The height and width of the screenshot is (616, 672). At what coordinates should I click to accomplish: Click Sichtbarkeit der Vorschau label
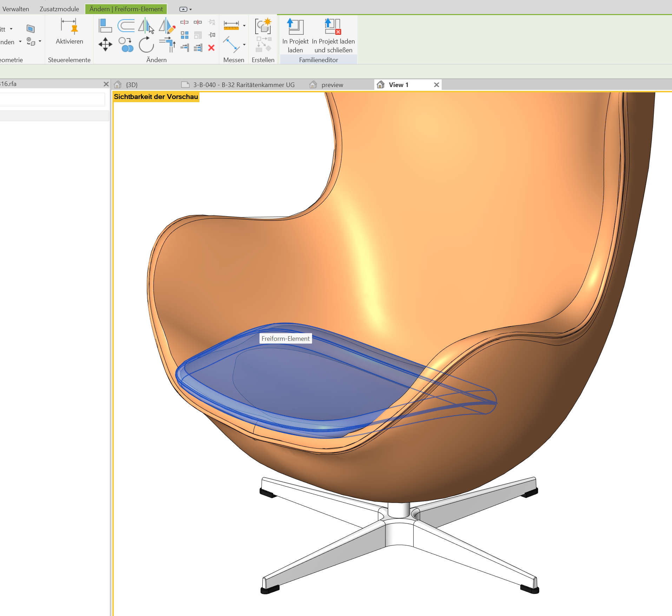156,97
